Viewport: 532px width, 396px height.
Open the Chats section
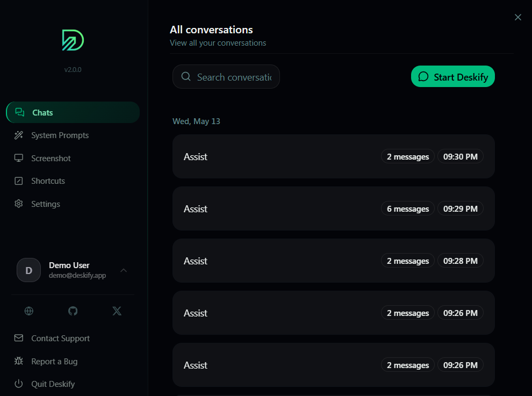click(73, 112)
